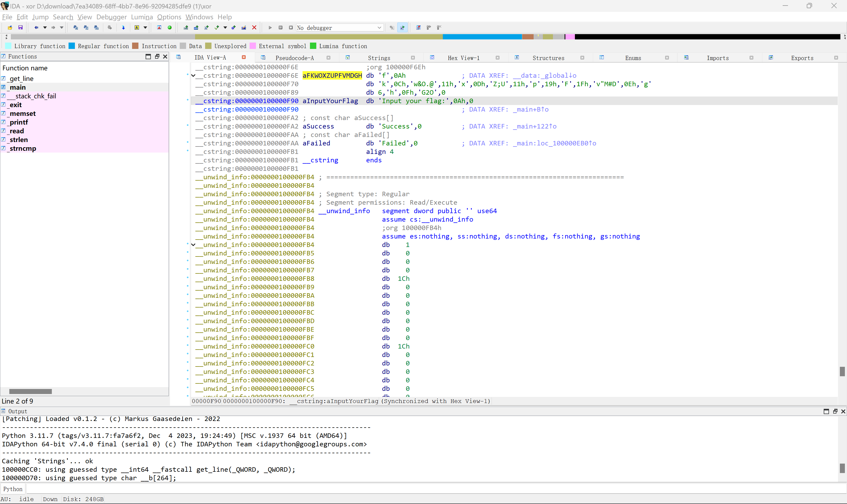The height and width of the screenshot is (504, 847).
Task: Close the Enums tab
Action: click(x=667, y=58)
